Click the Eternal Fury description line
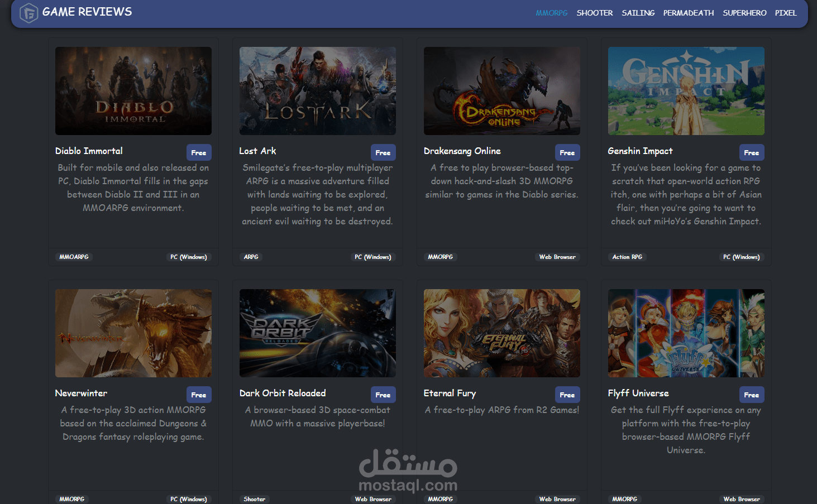Viewport: 817px width, 504px height. (502, 410)
